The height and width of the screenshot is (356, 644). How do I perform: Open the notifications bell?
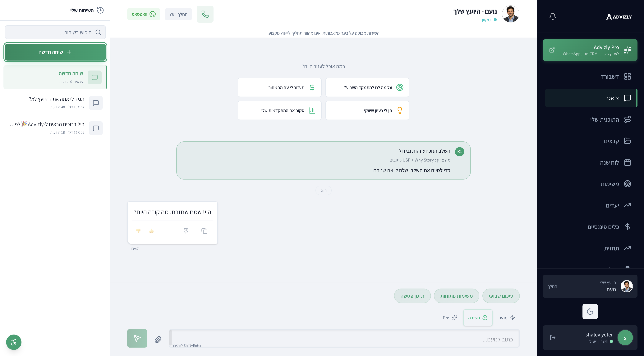[553, 16]
